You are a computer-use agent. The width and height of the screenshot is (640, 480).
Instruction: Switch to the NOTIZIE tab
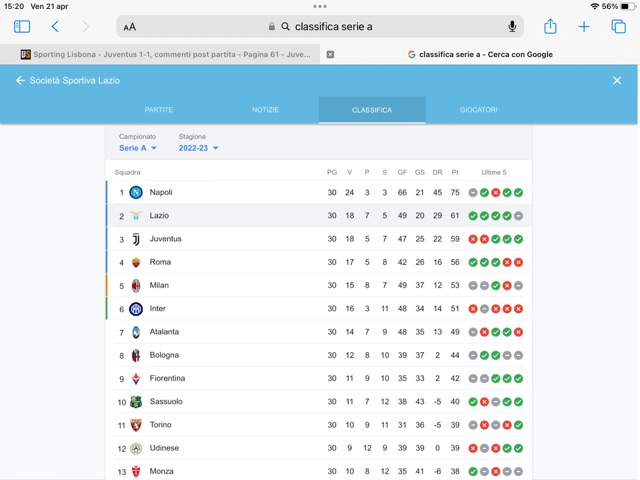click(x=265, y=110)
